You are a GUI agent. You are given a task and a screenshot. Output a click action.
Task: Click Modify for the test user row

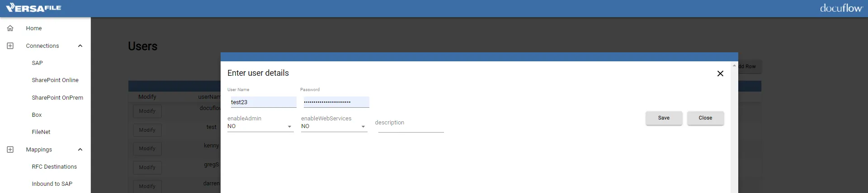[147, 130]
